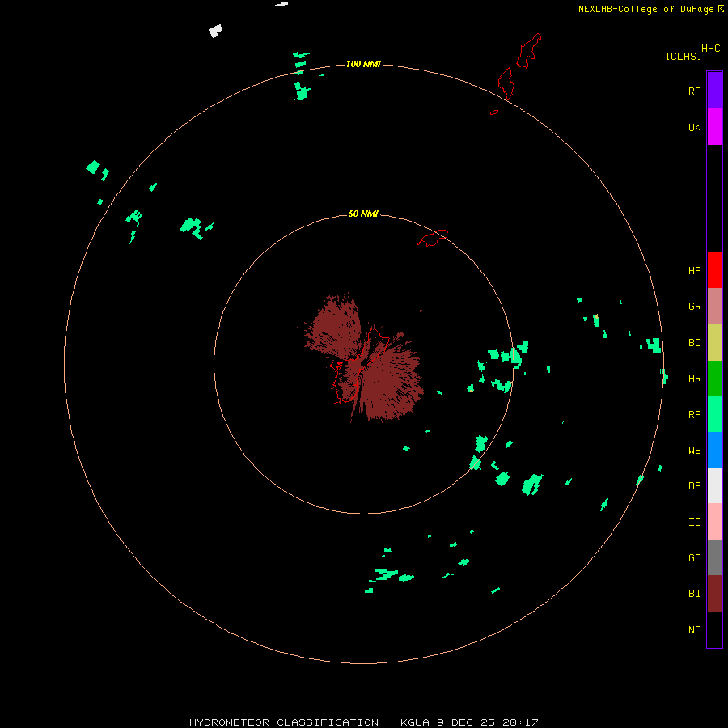Click the DS legend label
The image size is (728, 728).
click(x=694, y=486)
